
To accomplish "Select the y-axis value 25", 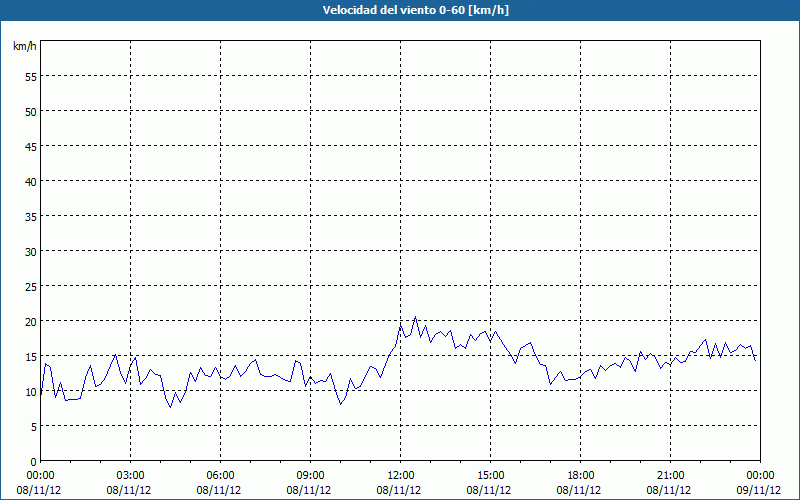I will pos(31,287).
